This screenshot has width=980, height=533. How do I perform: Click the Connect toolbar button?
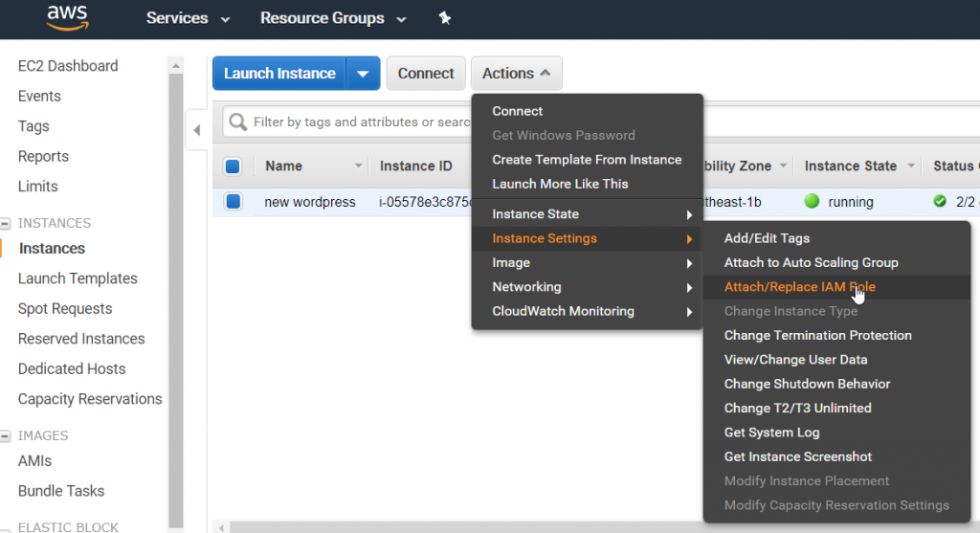pyautogui.click(x=426, y=73)
